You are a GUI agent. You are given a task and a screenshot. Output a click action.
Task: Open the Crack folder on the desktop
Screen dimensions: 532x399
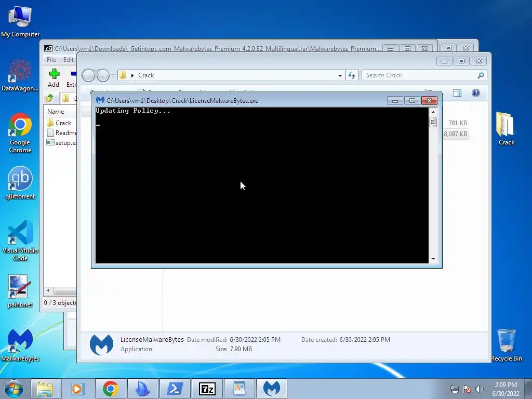click(x=506, y=129)
